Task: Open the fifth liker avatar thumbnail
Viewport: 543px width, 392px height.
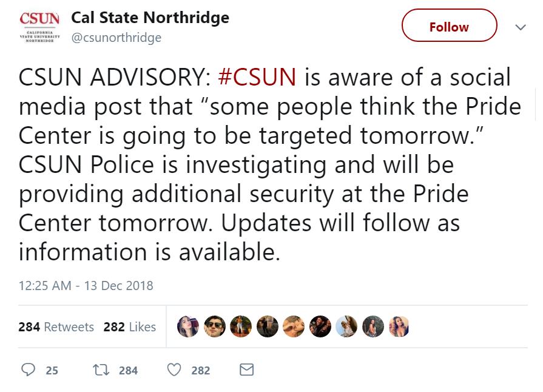Action: click(x=294, y=326)
